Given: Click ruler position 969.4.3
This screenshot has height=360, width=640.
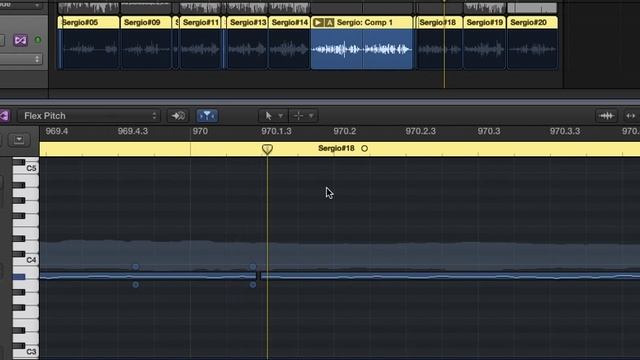Looking at the screenshot, I should (133, 131).
